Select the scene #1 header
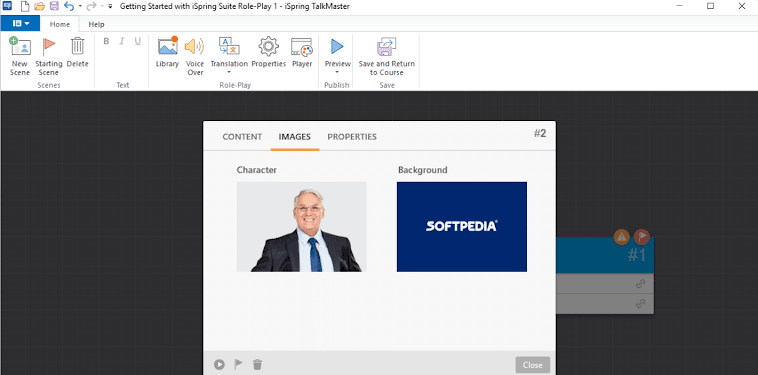 point(605,255)
